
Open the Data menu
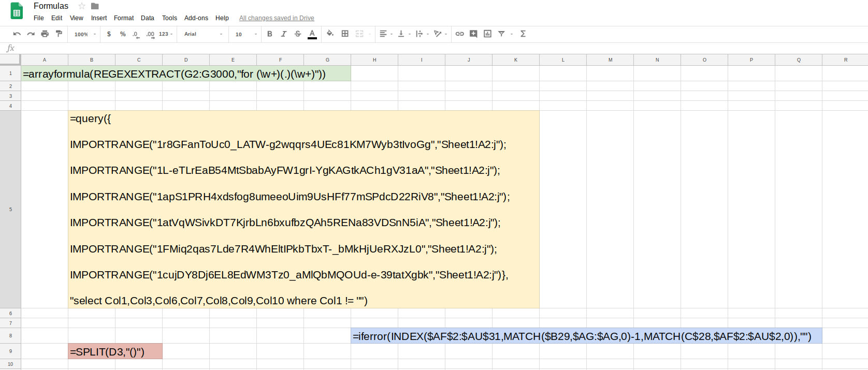(148, 18)
